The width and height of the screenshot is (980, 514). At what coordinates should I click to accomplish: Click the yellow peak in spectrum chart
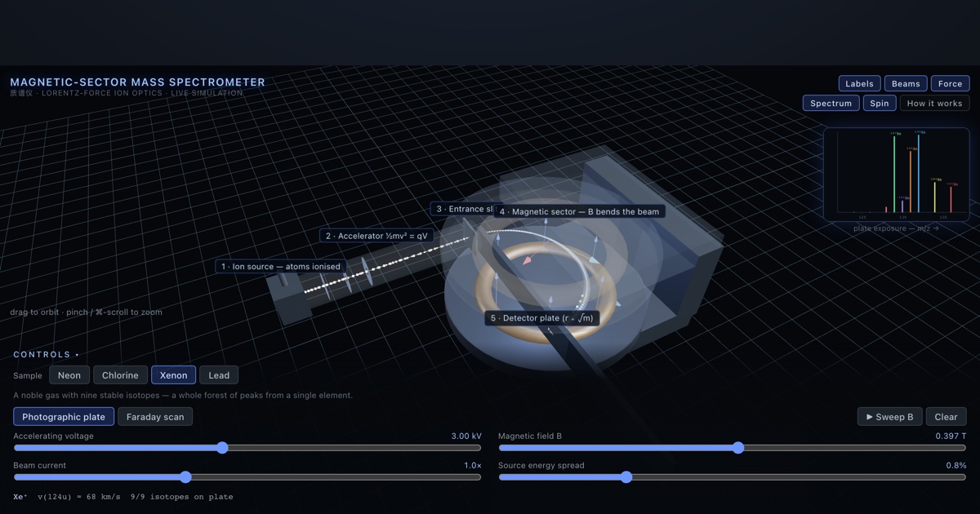tap(935, 197)
